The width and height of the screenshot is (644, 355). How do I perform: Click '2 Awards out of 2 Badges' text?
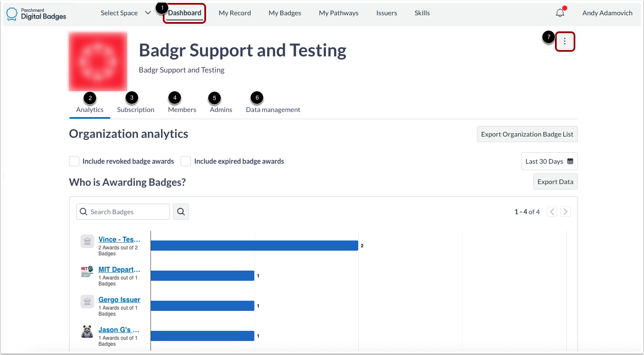(x=118, y=251)
